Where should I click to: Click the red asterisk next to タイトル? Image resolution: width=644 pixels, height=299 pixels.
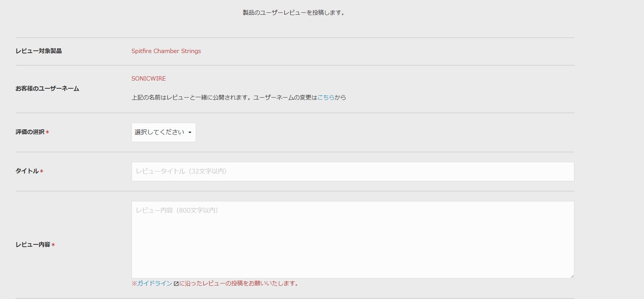(42, 171)
